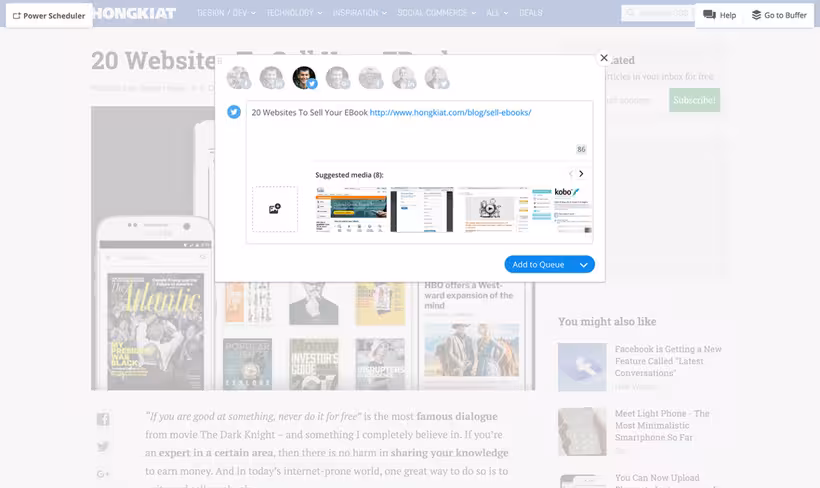The height and width of the screenshot is (488, 820).
Task: Click the green Subscribe button
Action: (694, 100)
